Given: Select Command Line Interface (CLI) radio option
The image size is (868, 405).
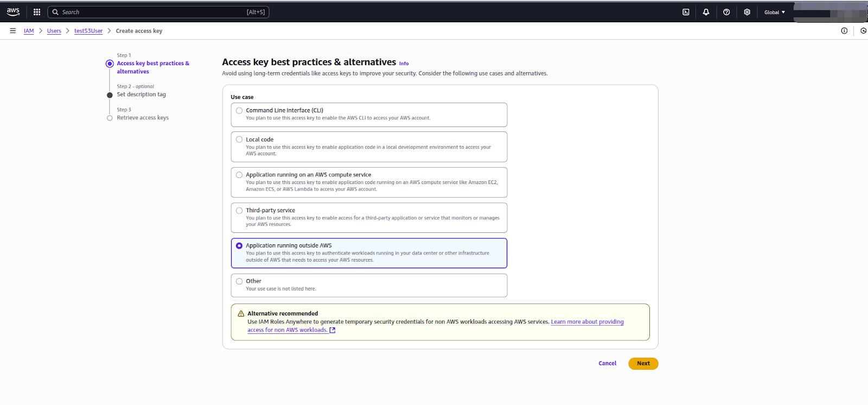Looking at the screenshot, I should pos(239,111).
